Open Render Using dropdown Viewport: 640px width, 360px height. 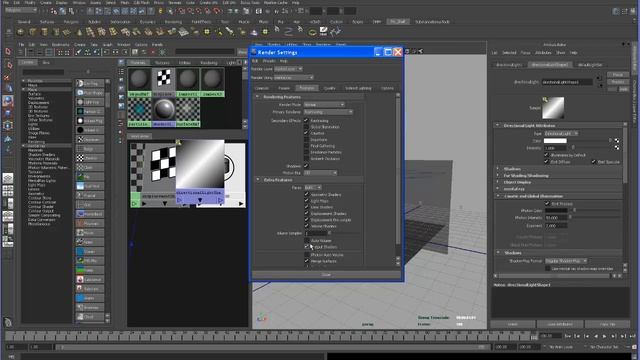click(293, 77)
